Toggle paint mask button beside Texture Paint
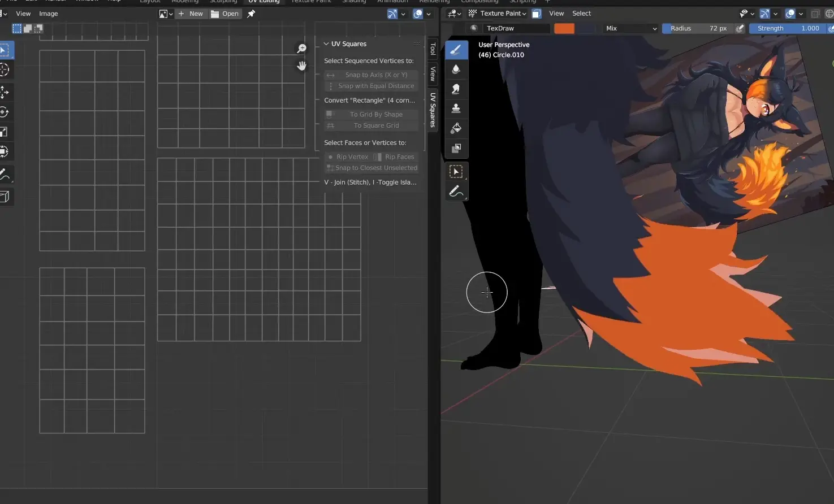This screenshot has height=504, width=834. click(x=537, y=14)
